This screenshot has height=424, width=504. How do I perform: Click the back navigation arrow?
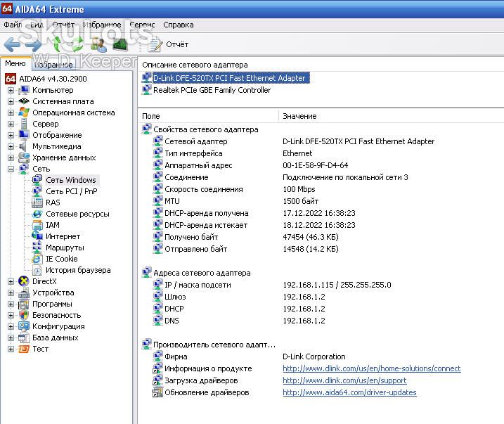[x=12, y=44]
